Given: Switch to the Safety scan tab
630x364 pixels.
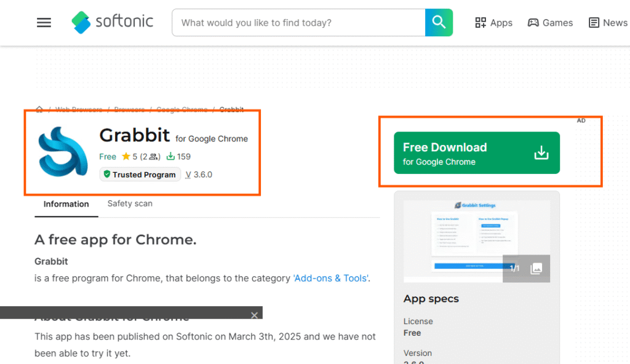Looking at the screenshot, I should tap(130, 204).
